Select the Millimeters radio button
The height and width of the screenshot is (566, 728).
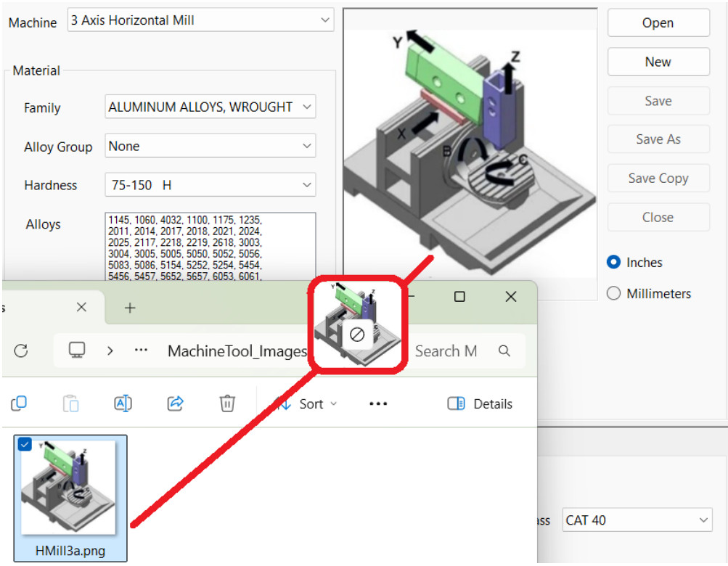[614, 293]
